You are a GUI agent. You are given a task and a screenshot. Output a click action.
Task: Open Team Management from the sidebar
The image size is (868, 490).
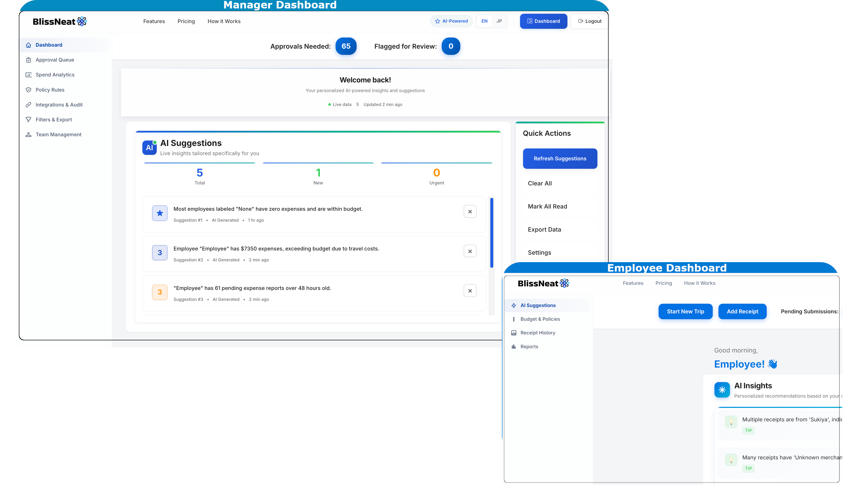coord(58,134)
